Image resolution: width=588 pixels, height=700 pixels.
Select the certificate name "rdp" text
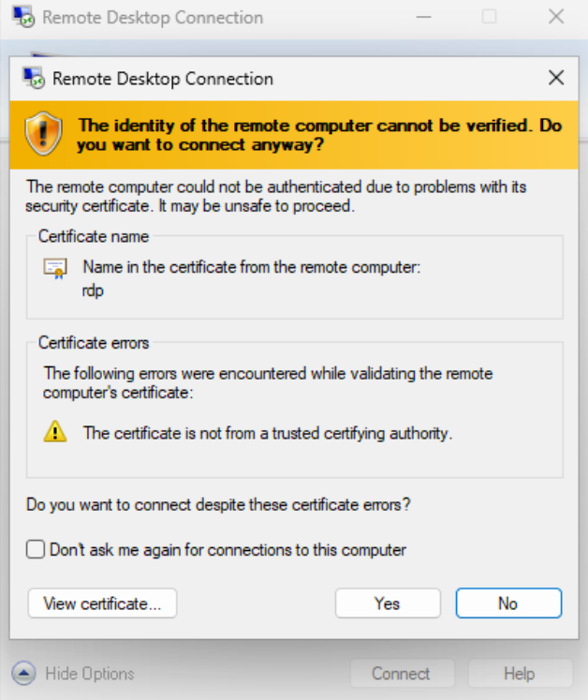tap(93, 290)
